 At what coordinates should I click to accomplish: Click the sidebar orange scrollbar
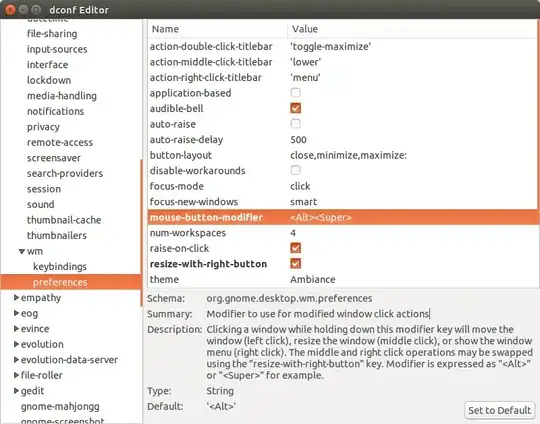coord(141,233)
